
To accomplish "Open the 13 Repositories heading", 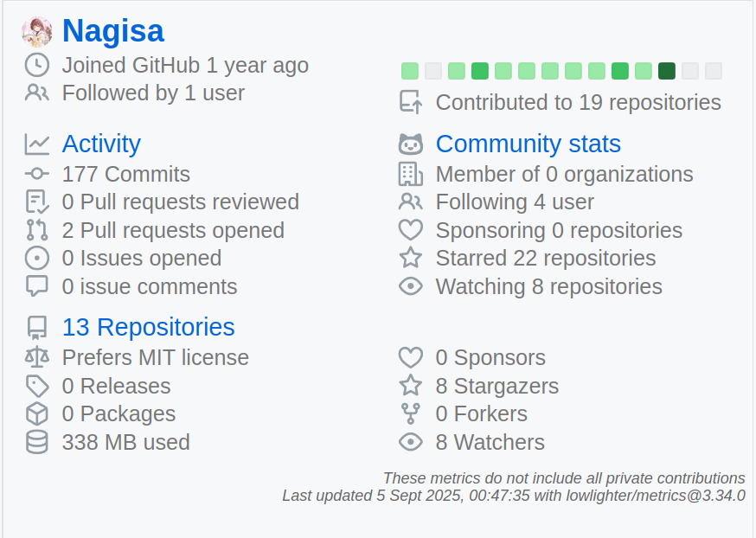I will coord(148,327).
